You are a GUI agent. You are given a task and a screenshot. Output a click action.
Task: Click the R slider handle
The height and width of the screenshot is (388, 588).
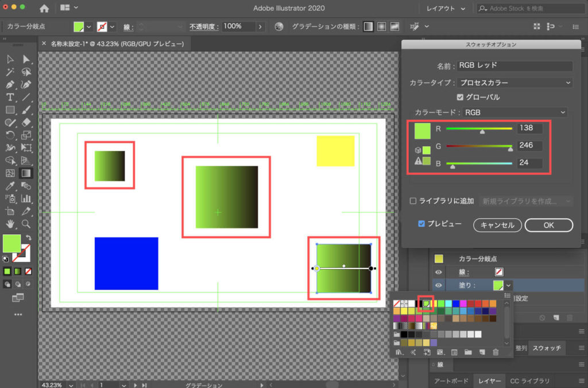(482, 131)
